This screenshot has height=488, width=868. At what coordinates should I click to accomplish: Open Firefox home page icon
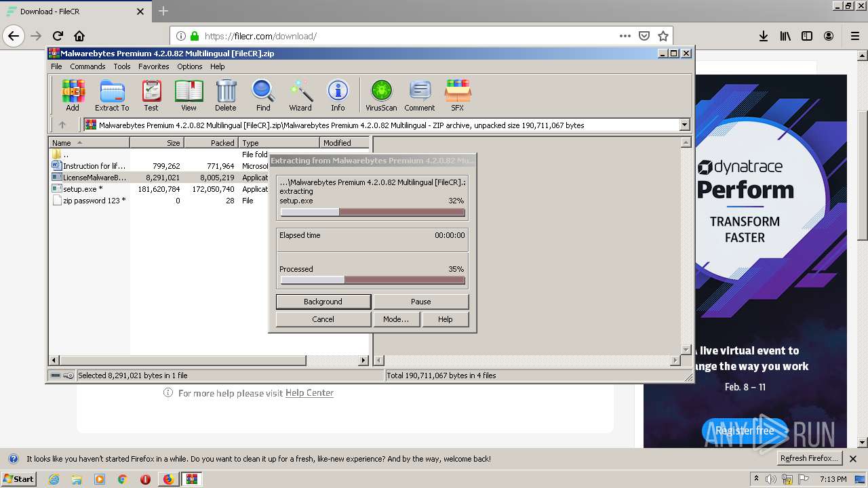79,36
